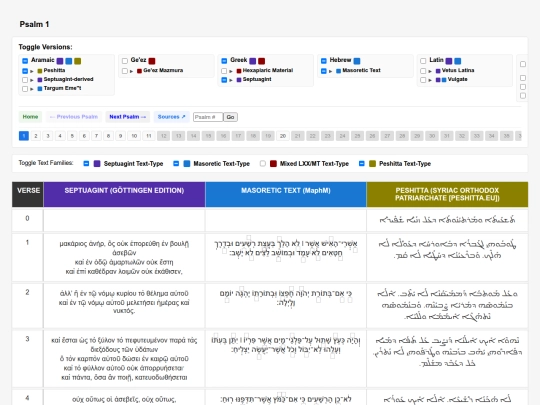The width and height of the screenshot is (540, 405).
Task: Click the Go button
Action: click(230, 117)
